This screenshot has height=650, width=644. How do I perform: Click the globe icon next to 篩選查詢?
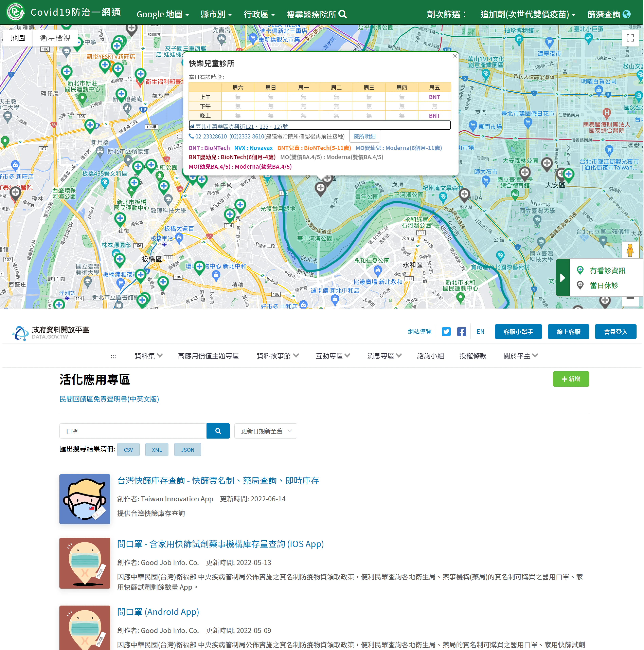tap(627, 14)
